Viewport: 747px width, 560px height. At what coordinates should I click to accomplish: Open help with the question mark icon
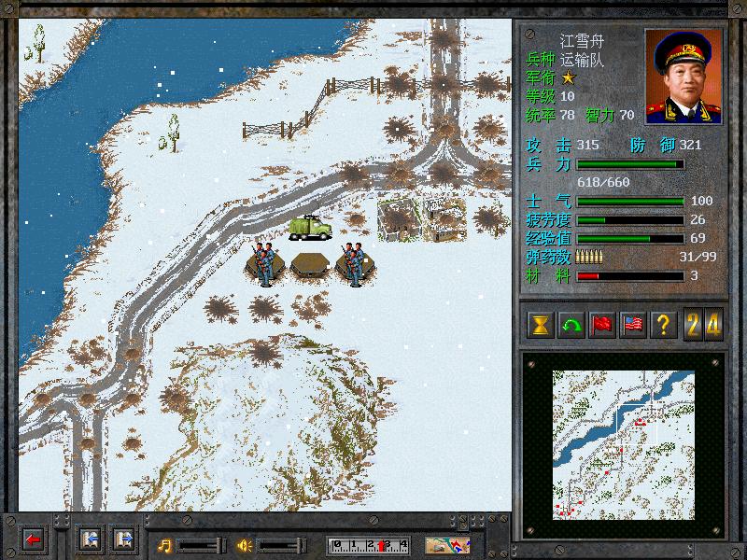point(664,325)
